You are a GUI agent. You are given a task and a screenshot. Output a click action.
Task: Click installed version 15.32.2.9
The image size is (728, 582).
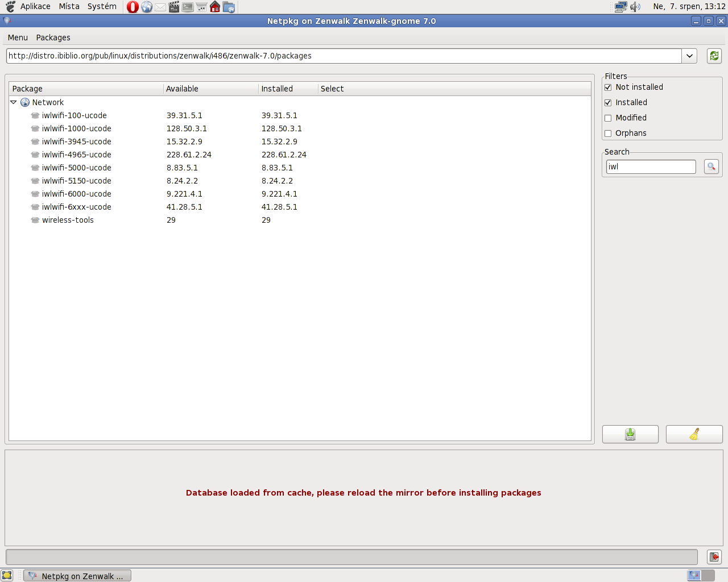tap(279, 142)
